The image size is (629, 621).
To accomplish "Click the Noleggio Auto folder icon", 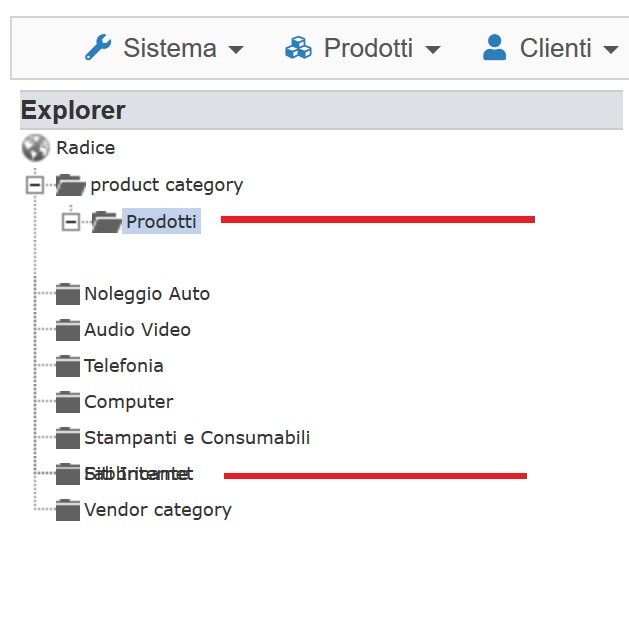I will click(x=68, y=294).
